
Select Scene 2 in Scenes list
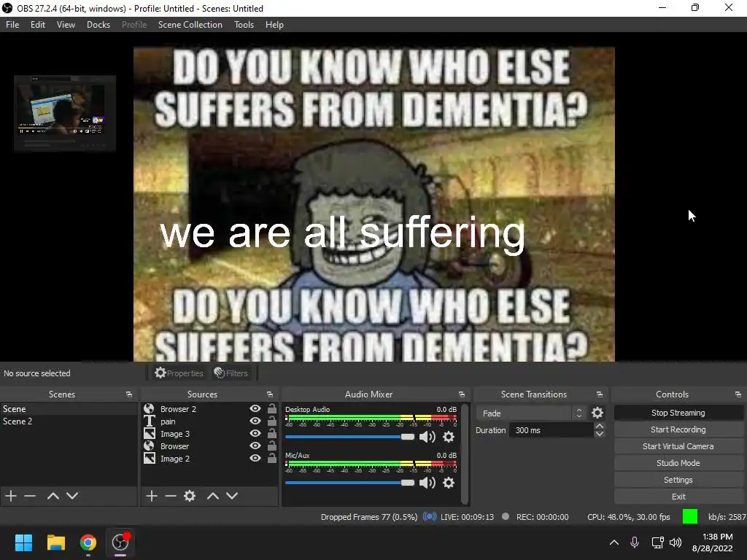pos(69,421)
